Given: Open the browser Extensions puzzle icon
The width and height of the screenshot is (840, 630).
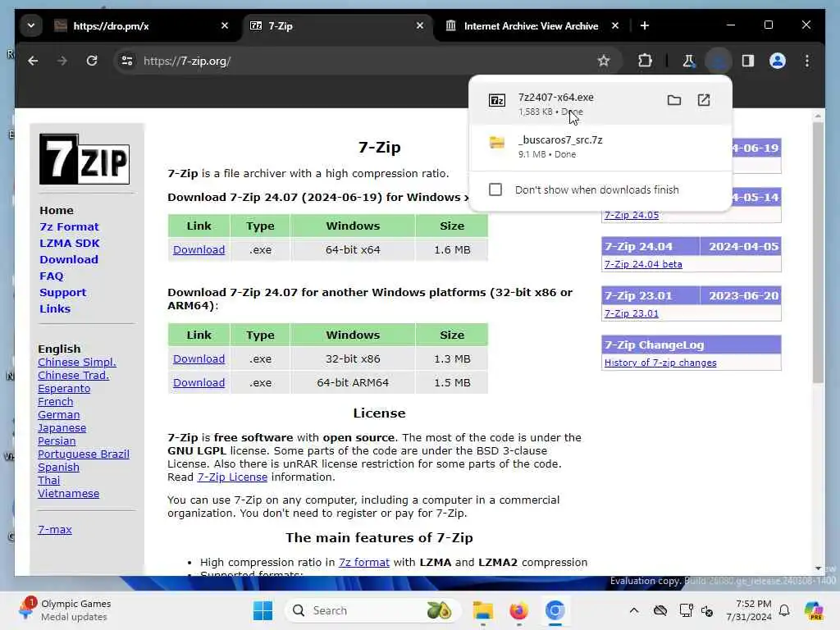Looking at the screenshot, I should click(x=645, y=61).
